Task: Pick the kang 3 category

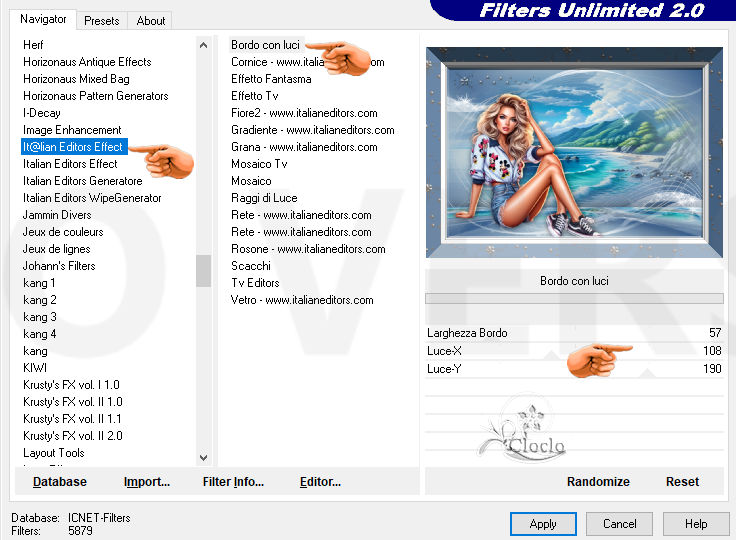Action: (39, 317)
